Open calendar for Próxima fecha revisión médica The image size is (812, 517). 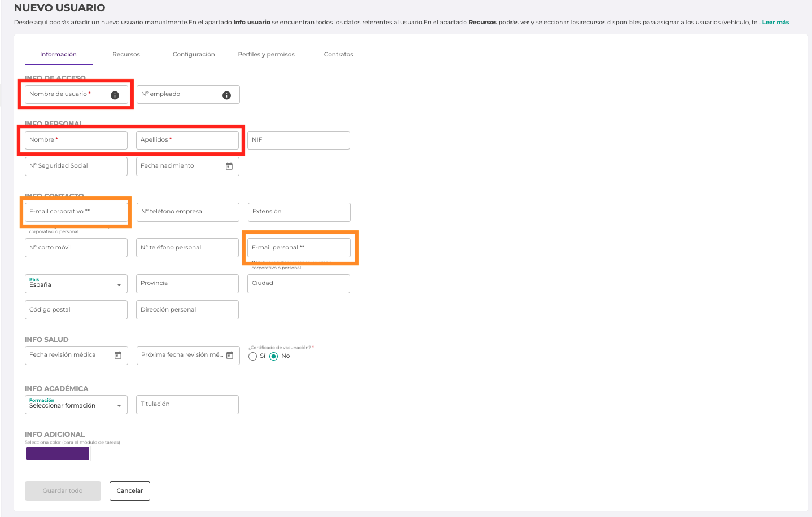tap(230, 356)
